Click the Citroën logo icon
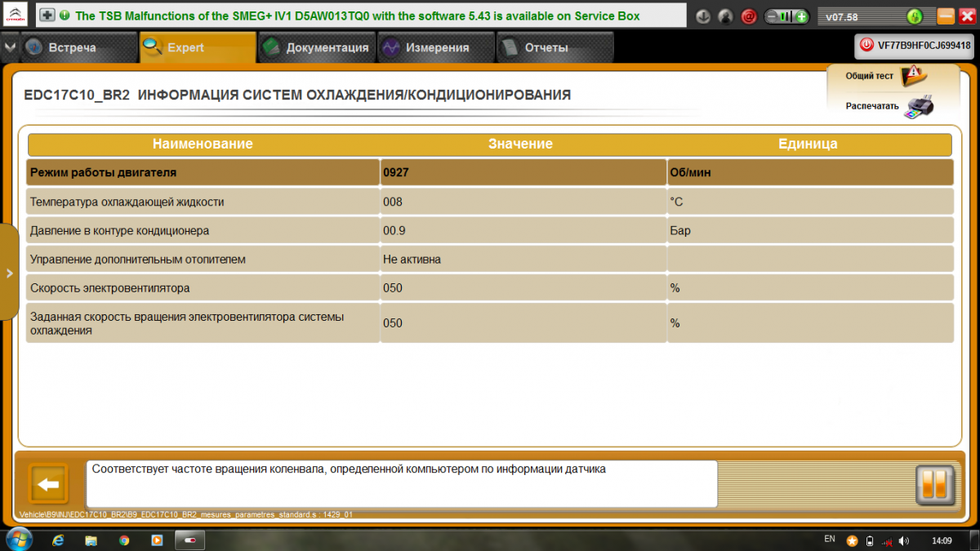This screenshot has height=551, width=980. (17, 16)
